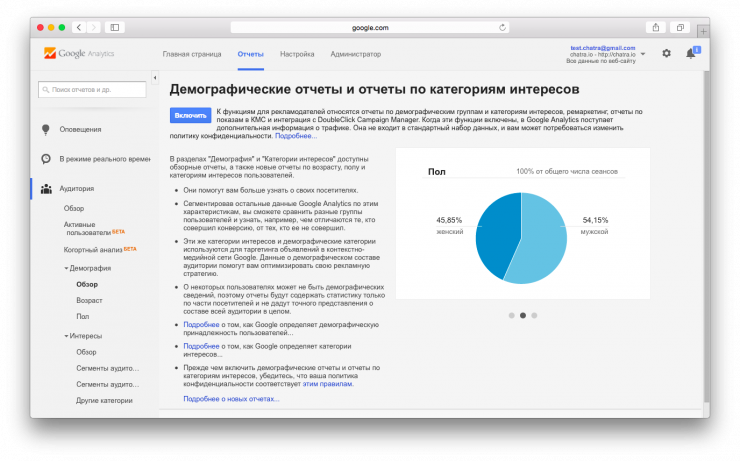Click the people icon next to Аудитория
The image size is (740, 461).
pyautogui.click(x=46, y=189)
